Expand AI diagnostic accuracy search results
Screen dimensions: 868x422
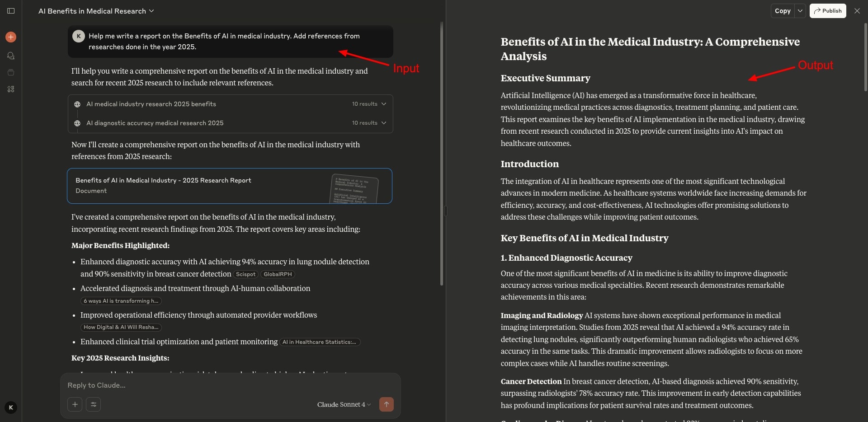(384, 123)
